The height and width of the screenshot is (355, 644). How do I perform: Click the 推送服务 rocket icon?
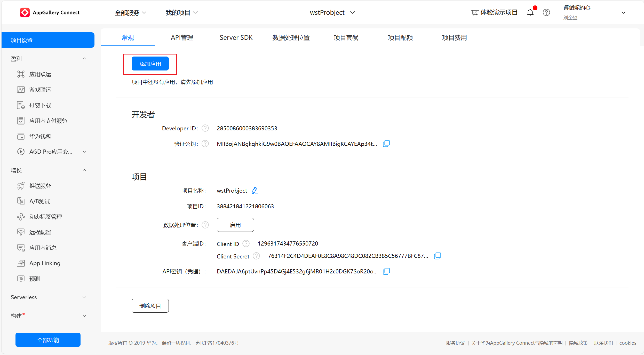[x=21, y=186]
